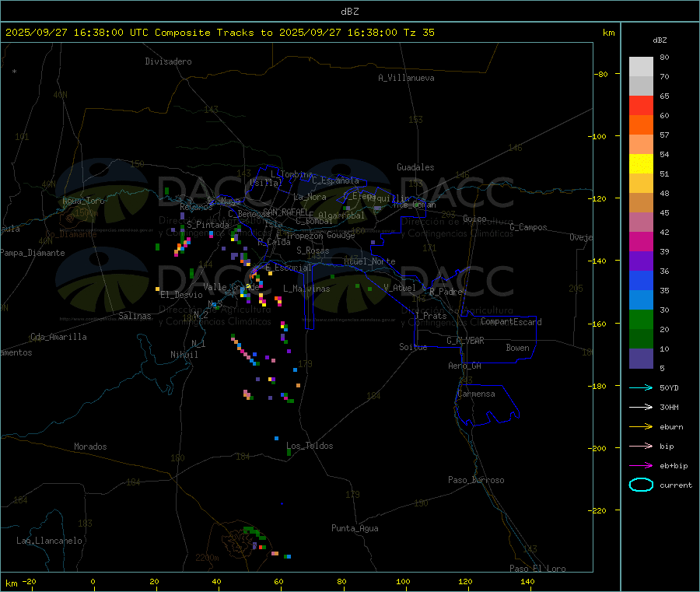Image resolution: width=700 pixels, height=592 pixels.
Task: Click the -80 tick on the vertical axis
Action: point(601,74)
